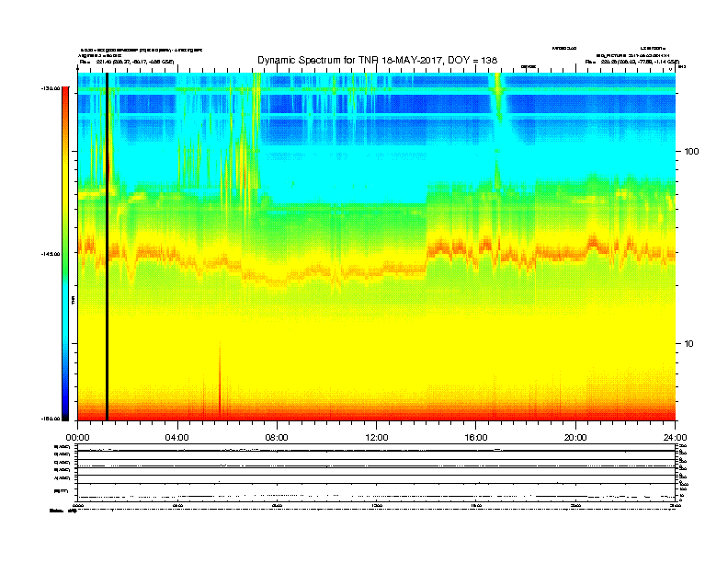Click the bottom strip of the lower time-series panel
This screenshot has height=563, width=728.
377,492
